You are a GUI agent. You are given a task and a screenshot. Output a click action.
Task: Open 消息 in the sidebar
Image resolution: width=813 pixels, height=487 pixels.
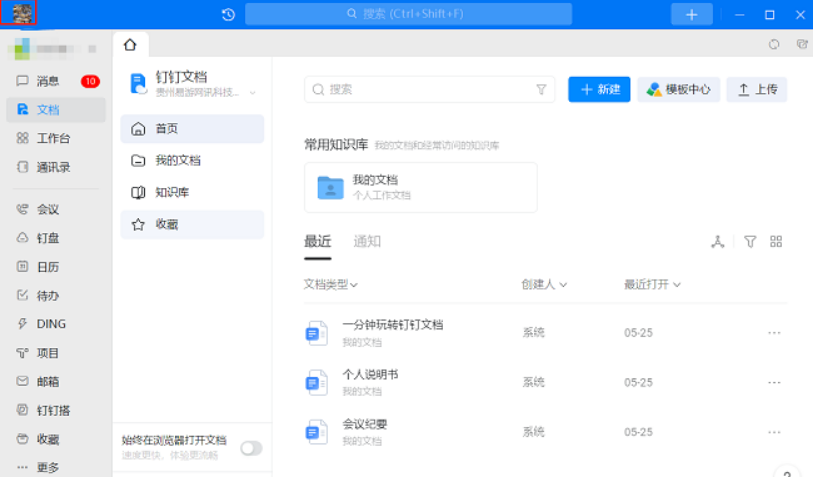(x=56, y=81)
